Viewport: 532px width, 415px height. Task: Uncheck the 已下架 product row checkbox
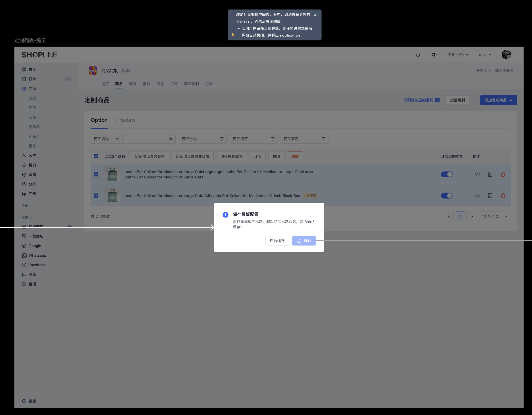click(x=96, y=196)
